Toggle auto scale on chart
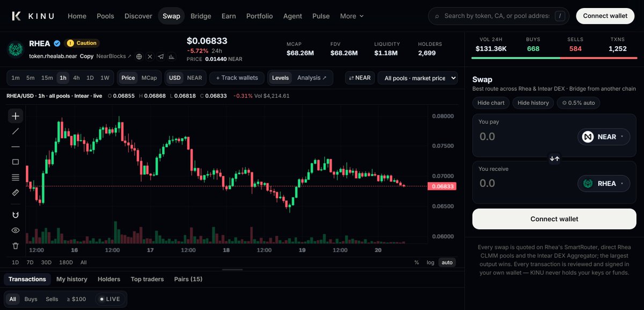The image size is (644, 310). 447,262
